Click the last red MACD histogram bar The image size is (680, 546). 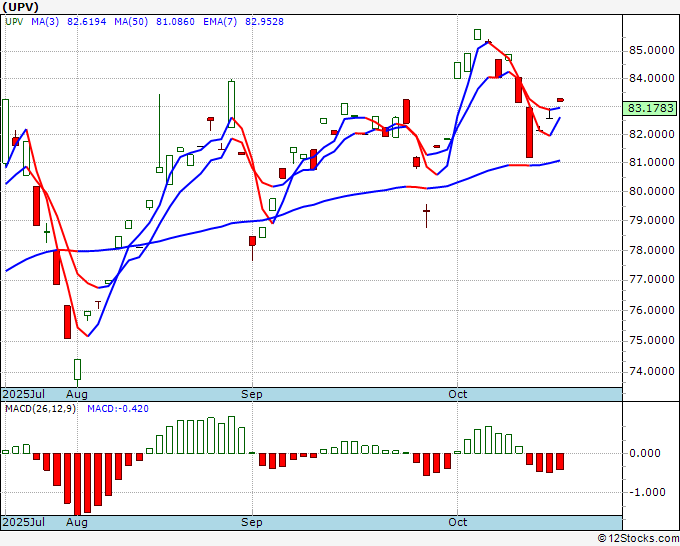click(560, 461)
